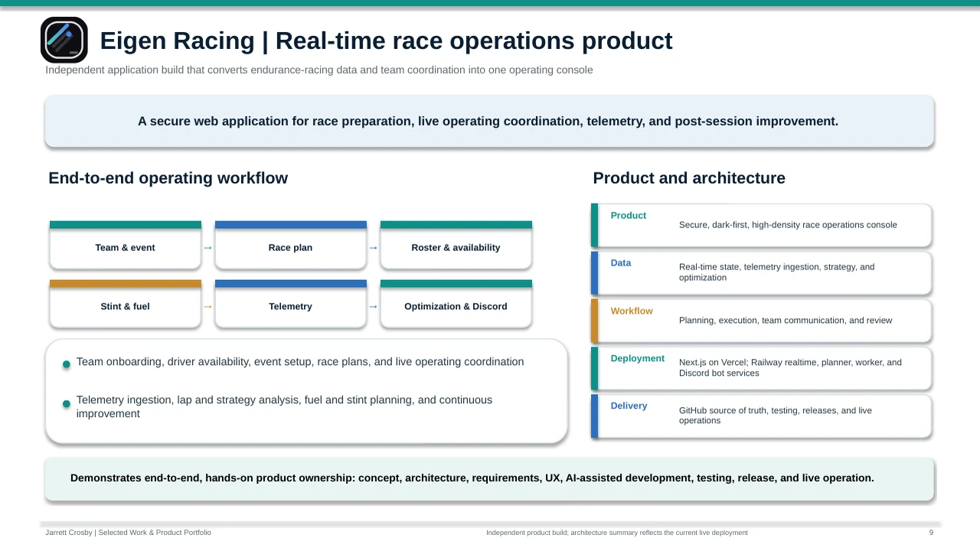980x551 pixels.
Task: Click the arrow between Race plan and Roster & availability
Action: click(x=374, y=248)
